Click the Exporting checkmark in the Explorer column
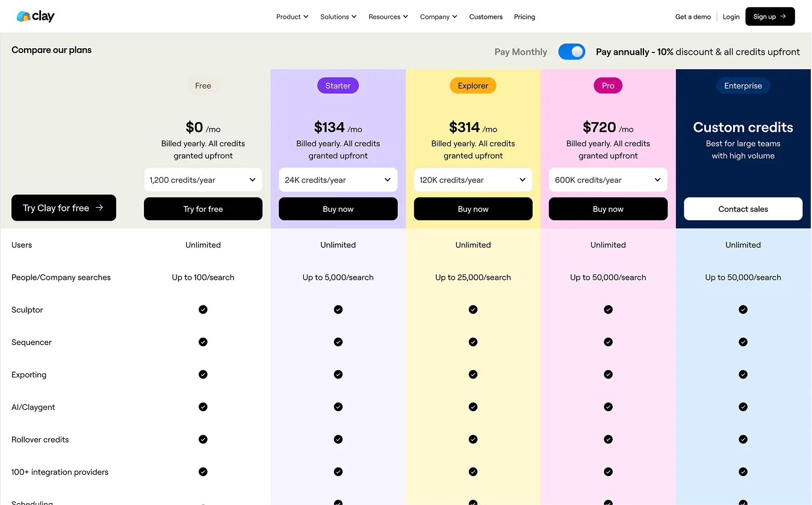Image resolution: width=812 pixels, height=505 pixels. [x=473, y=374]
